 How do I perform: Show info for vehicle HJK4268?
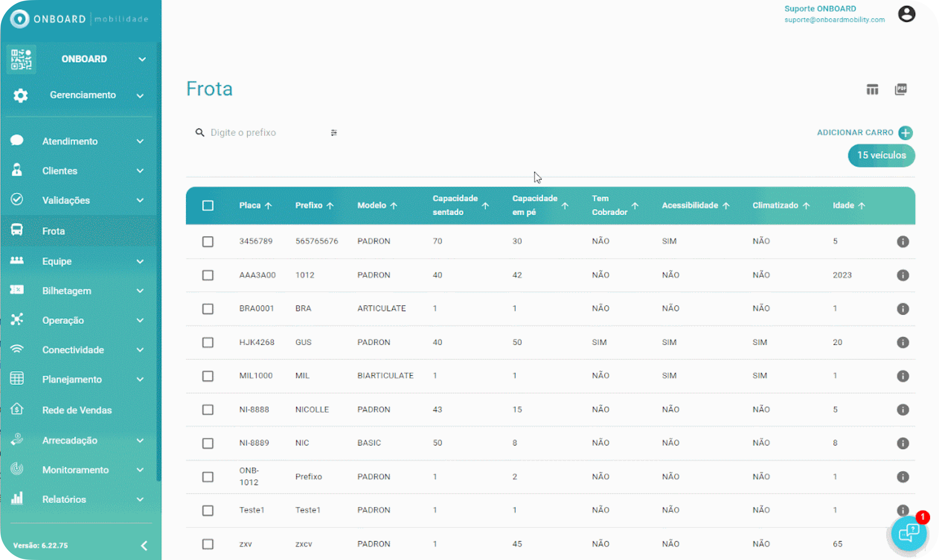[x=903, y=342]
